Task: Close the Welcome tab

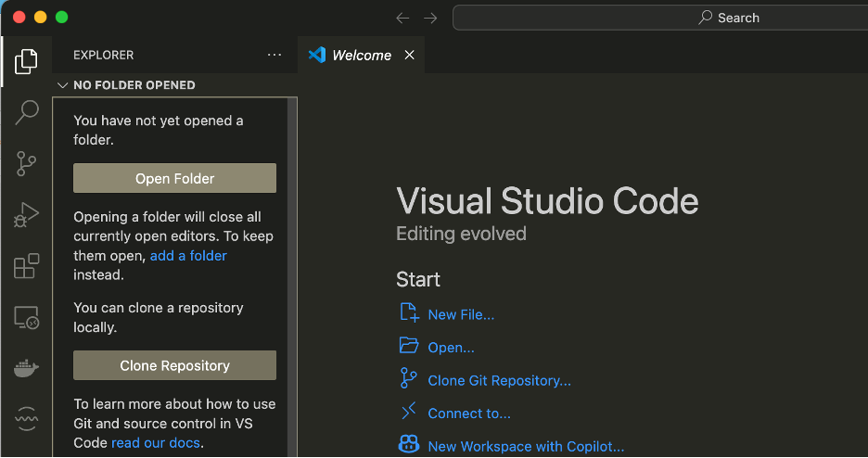Action: (409, 56)
